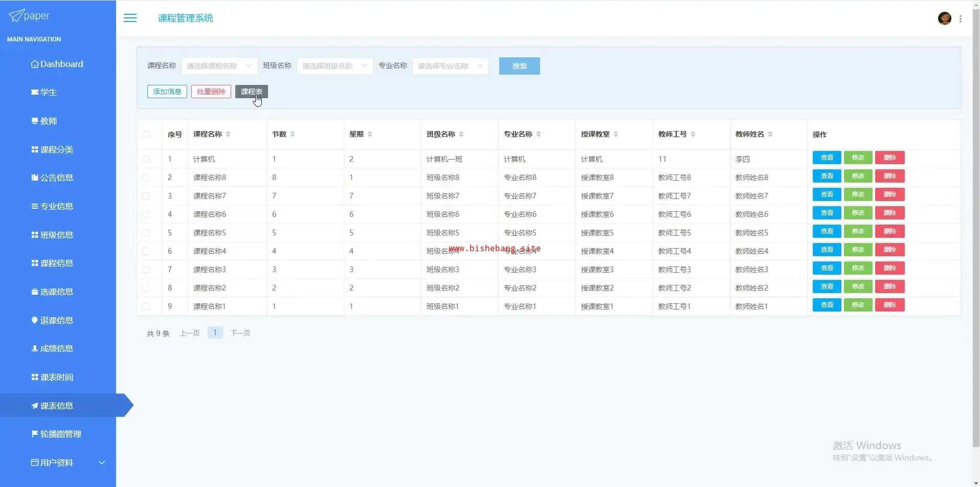Open the 请选择课程名称 dropdown
The image size is (980, 487).
click(219, 66)
